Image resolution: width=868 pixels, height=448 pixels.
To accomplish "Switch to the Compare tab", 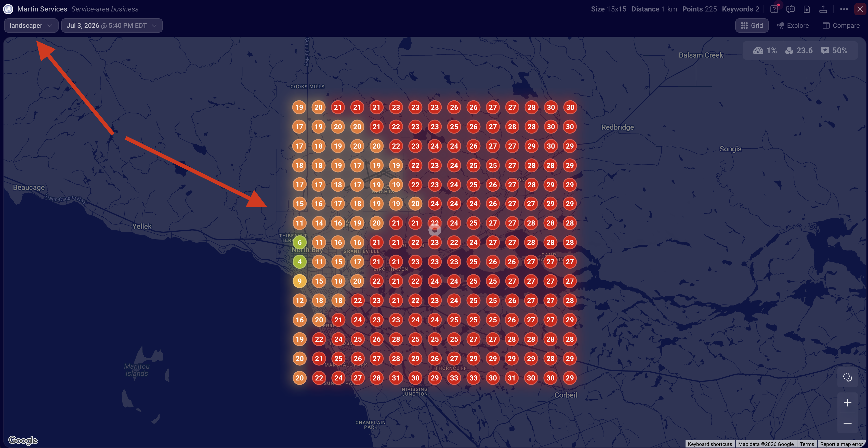I will 841,25.
